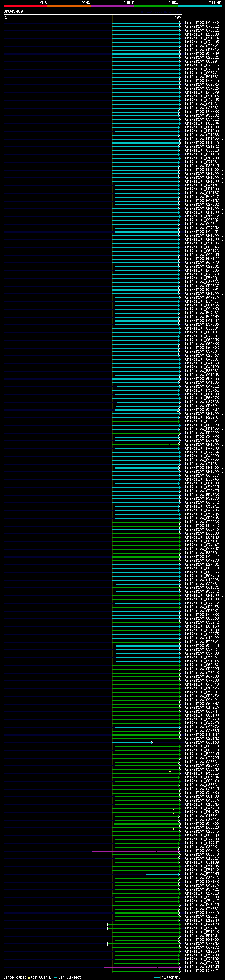This screenshot has height=980, width=225.
Task: Select label UniRef100_B9IE82
Action: [202, 77]
